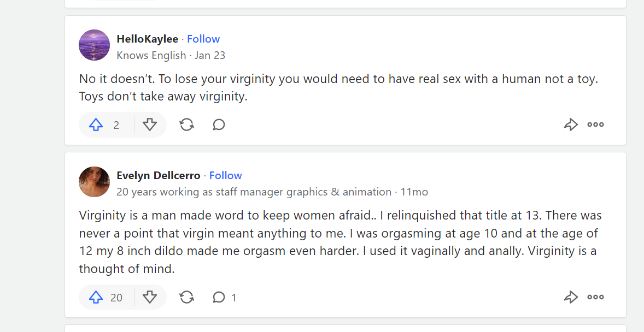
Task: Click Evelyn Dellcerro's avatar photo
Action: (95, 182)
